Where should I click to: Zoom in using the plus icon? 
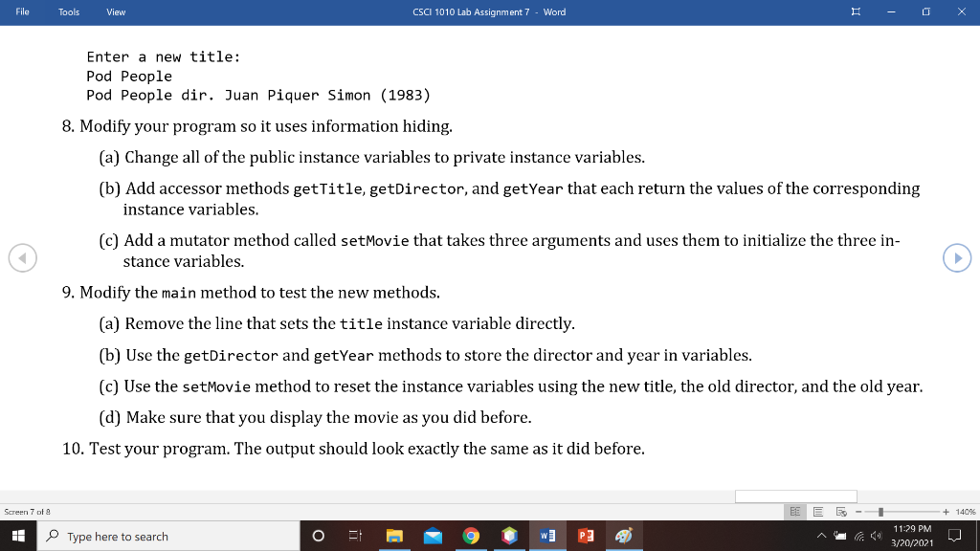tap(947, 512)
